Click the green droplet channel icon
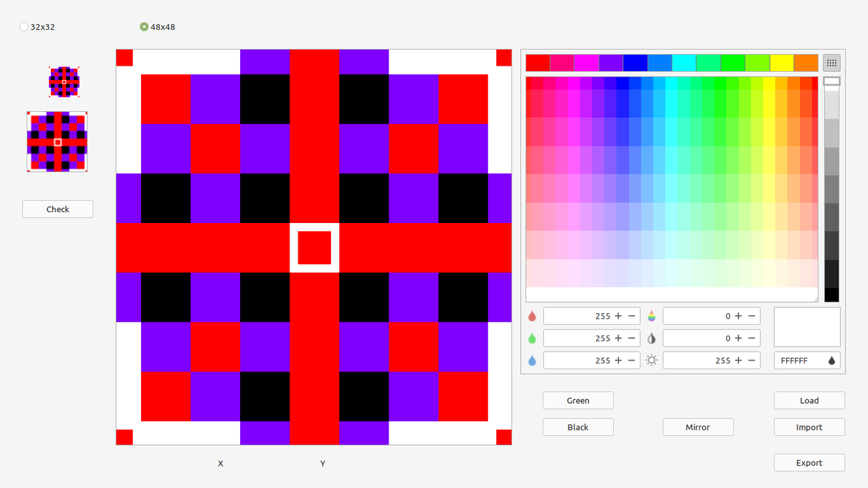The height and width of the screenshot is (488, 868). 532,338
